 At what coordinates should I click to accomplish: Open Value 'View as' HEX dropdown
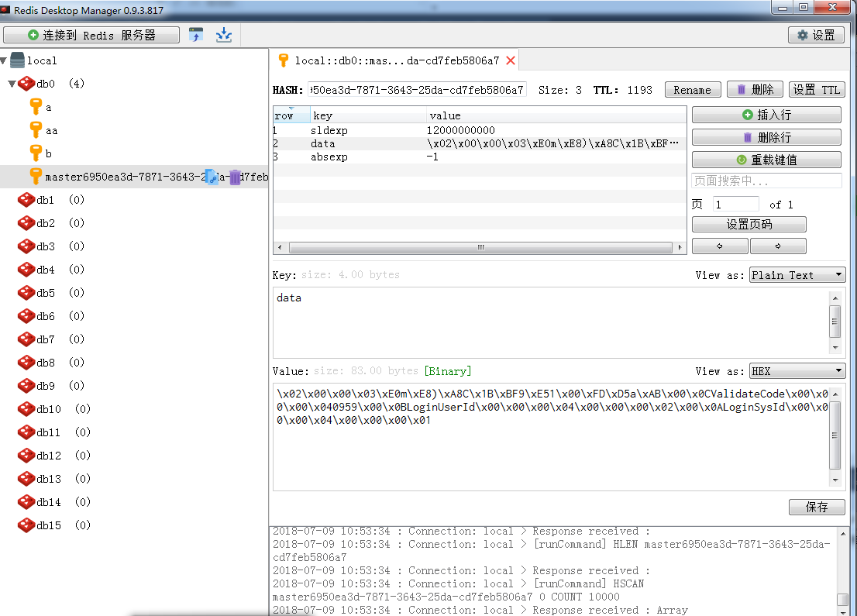click(797, 371)
